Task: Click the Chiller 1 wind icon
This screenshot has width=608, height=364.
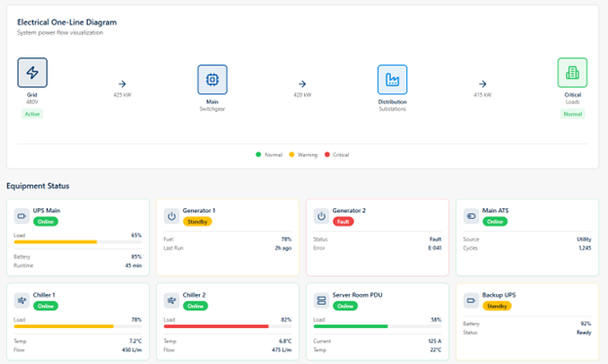Action: pyautogui.click(x=21, y=301)
